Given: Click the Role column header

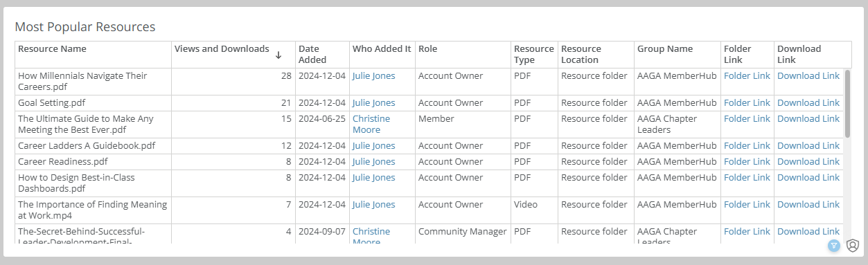Looking at the screenshot, I should (427, 49).
